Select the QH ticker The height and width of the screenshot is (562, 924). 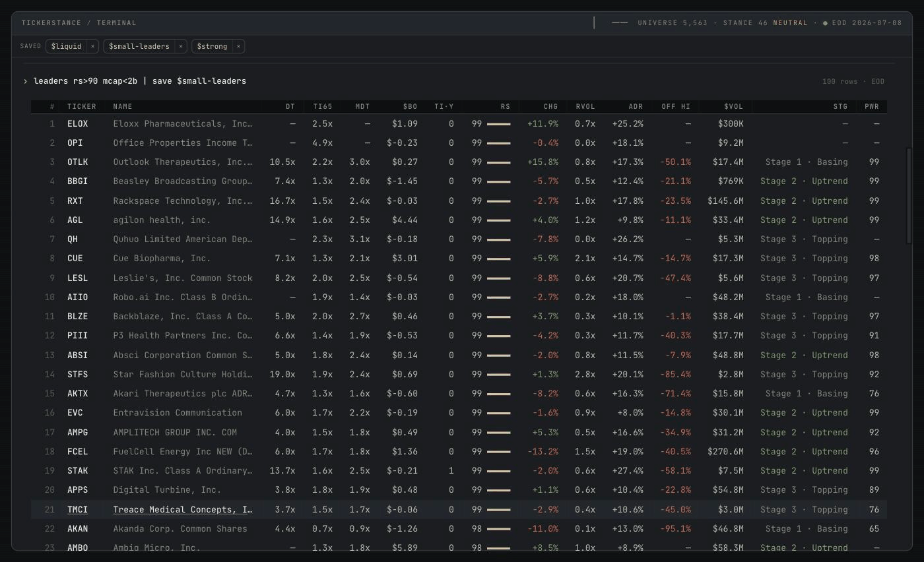coord(73,239)
